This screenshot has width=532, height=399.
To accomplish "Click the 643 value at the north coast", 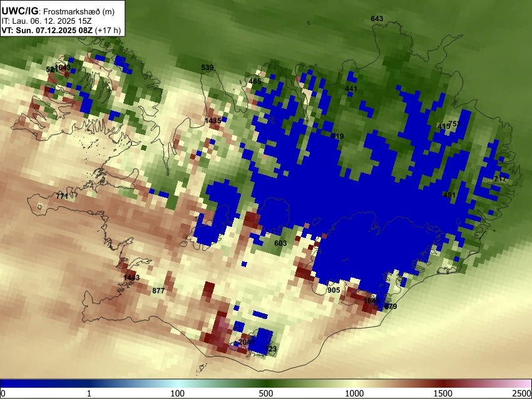I will [x=377, y=19].
